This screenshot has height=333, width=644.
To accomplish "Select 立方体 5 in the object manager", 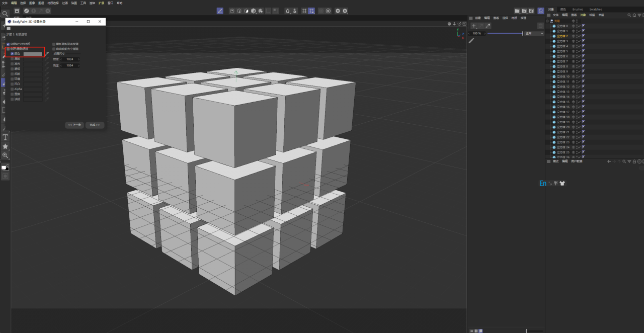I will 561,51.
